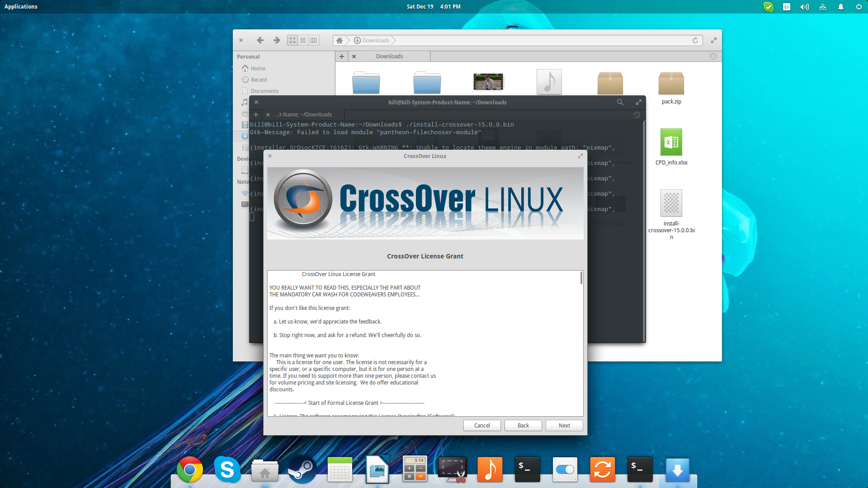Open the Applications menu
868x488 pixels.
click(21, 6)
